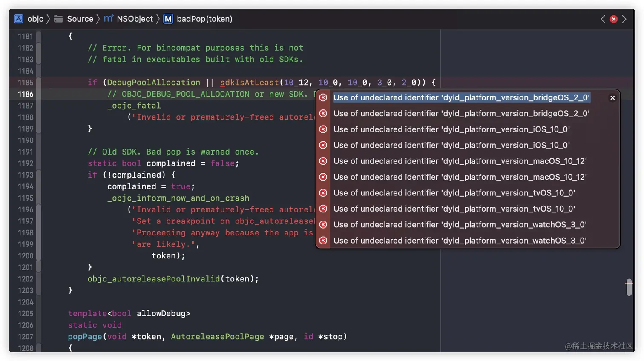Screen dimensions: 644x361
Task: Select the unhighlighted bridgeOS_2_0 error message
Action: click(461, 114)
